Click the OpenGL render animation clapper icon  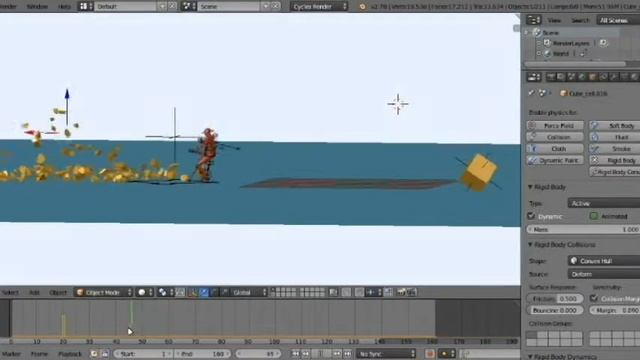(411, 292)
